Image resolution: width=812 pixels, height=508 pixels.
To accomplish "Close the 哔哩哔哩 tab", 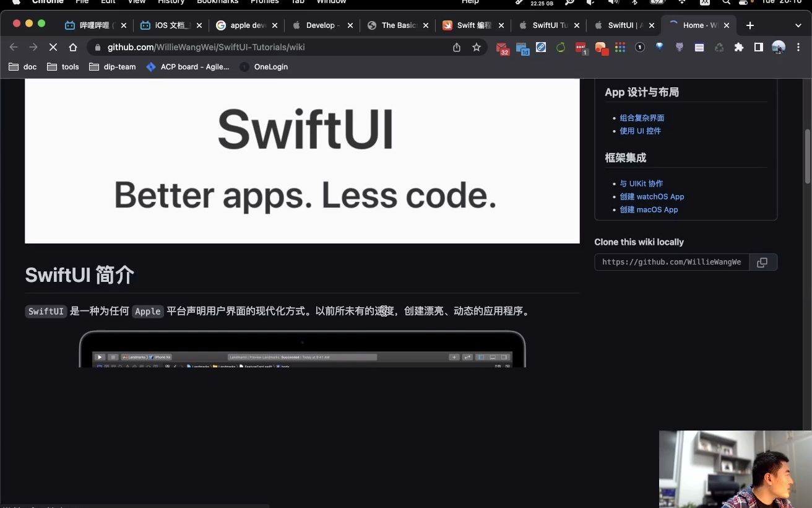I will 123,25.
